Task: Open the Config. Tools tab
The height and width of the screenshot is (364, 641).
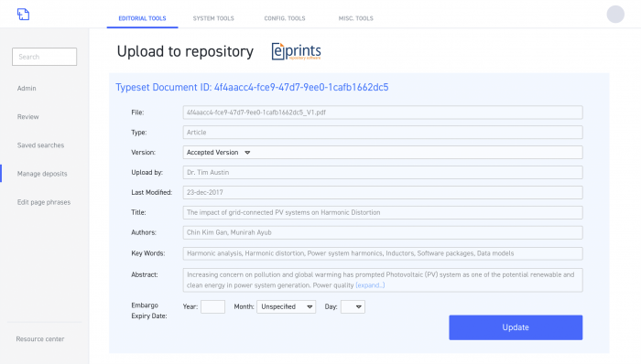Action: click(x=285, y=18)
